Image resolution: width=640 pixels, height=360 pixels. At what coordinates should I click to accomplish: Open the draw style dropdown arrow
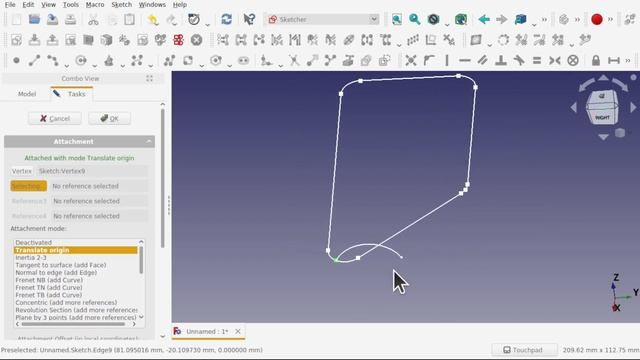(447, 24)
